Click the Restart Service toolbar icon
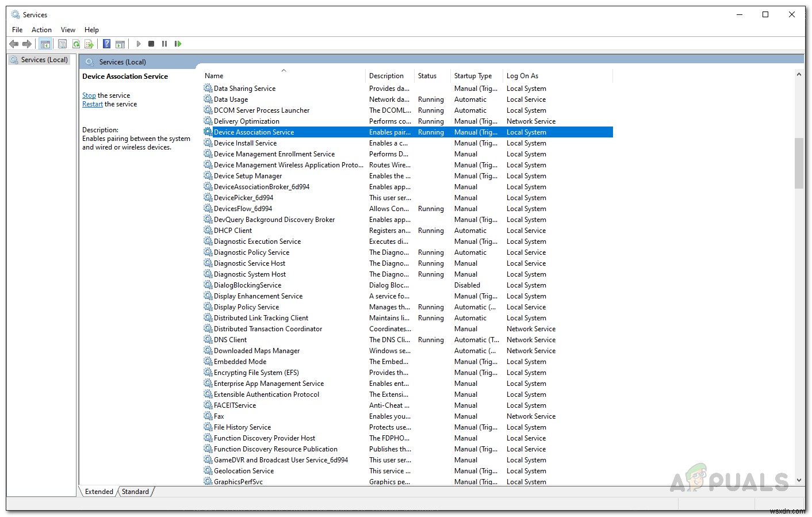Screen dimensions: 812x517 pyautogui.click(x=178, y=44)
